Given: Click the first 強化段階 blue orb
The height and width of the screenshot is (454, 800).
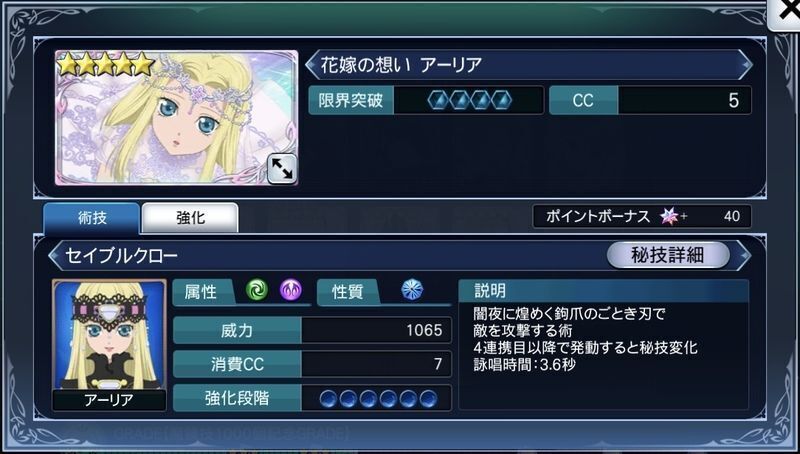Looking at the screenshot, I should (x=329, y=398).
